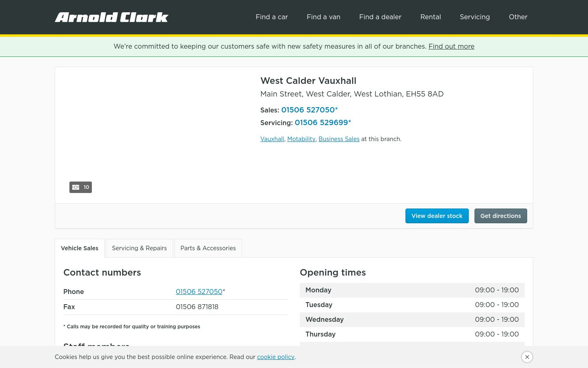Screen dimensions: 588x368
Task: Click the Monday opening times row
Action: (412, 290)
